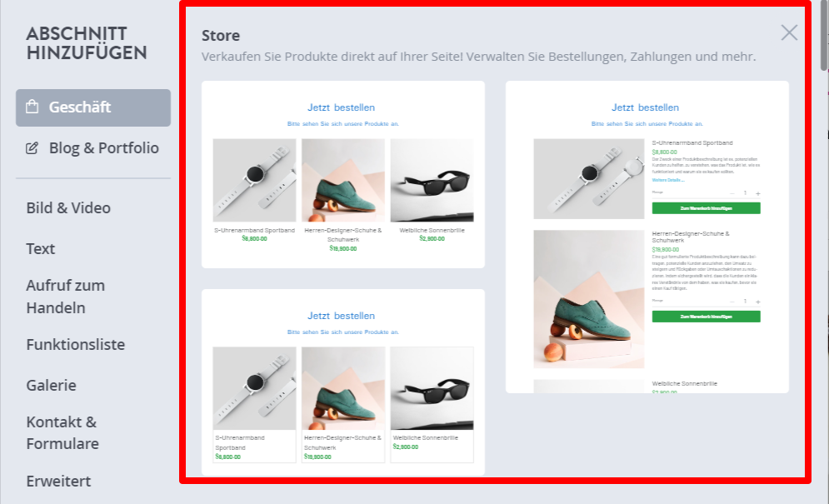829x504 pixels.
Task: Choose the first three-column store grid layout
Action: tap(343, 174)
